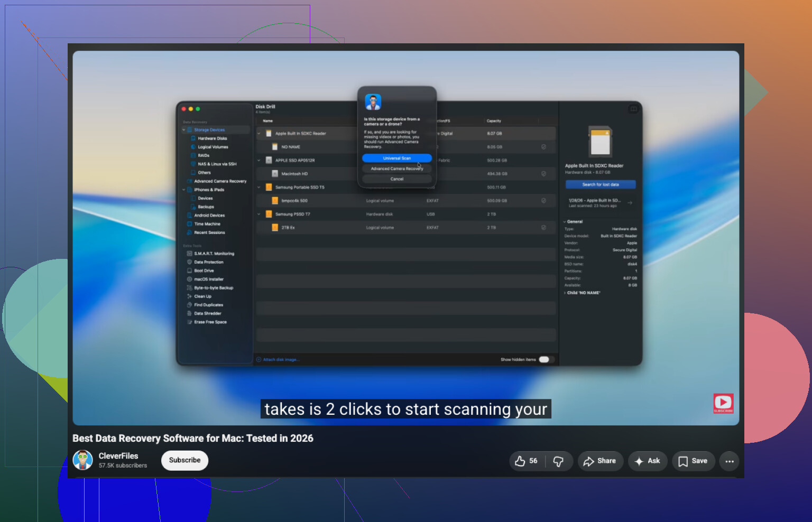Open S.M.A.R.T. Monitoring in Extra Tools
The width and height of the screenshot is (812, 522).
point(214,254)
